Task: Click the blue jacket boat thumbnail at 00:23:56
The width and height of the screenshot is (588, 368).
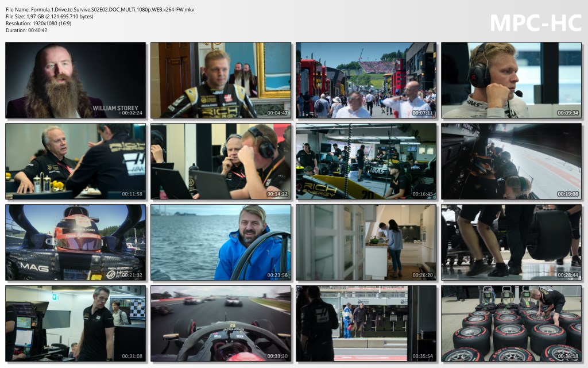Action: coord(220,242)
